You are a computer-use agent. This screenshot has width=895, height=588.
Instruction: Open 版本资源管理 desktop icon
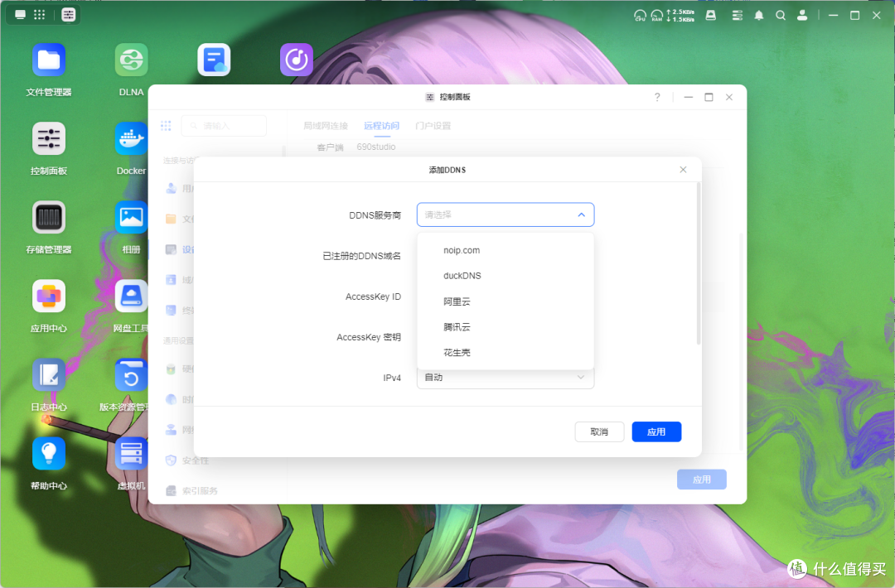pos(131,374)
